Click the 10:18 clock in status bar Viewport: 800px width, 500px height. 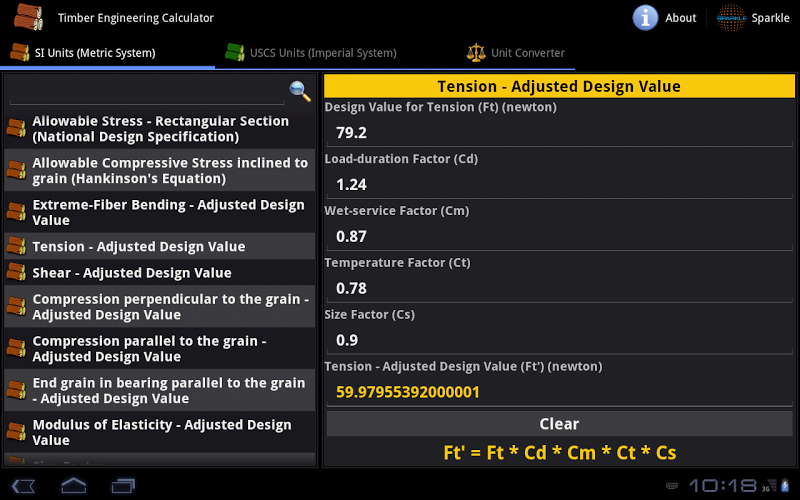pos(724,485)
